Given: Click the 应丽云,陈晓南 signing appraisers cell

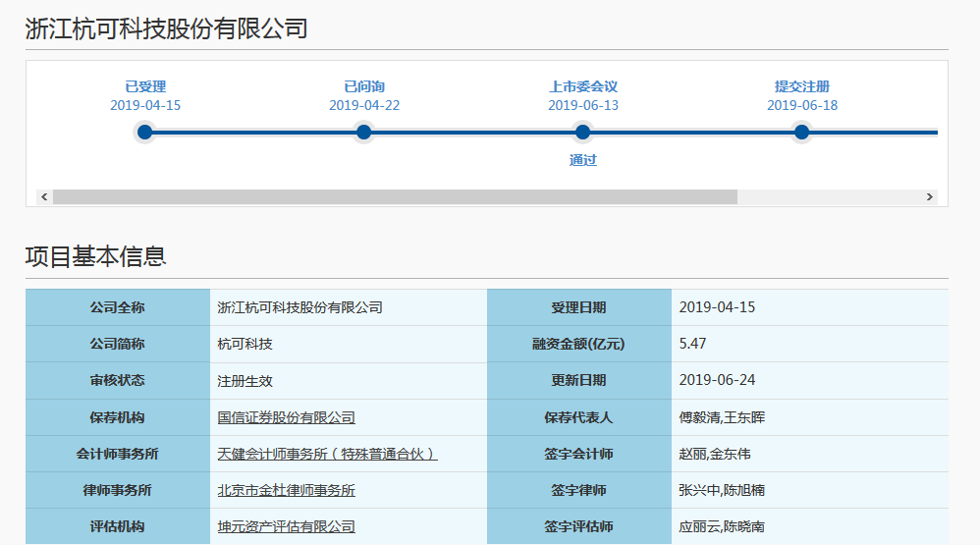Looking at the screenshot, I should tap(809, 526).
